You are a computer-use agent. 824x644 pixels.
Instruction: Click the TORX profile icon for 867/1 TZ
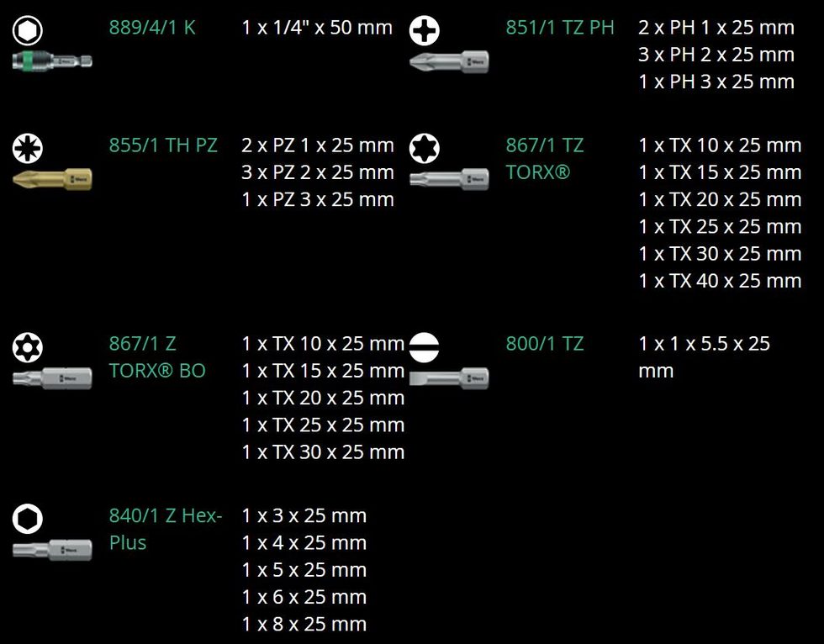tap(425, 148)
